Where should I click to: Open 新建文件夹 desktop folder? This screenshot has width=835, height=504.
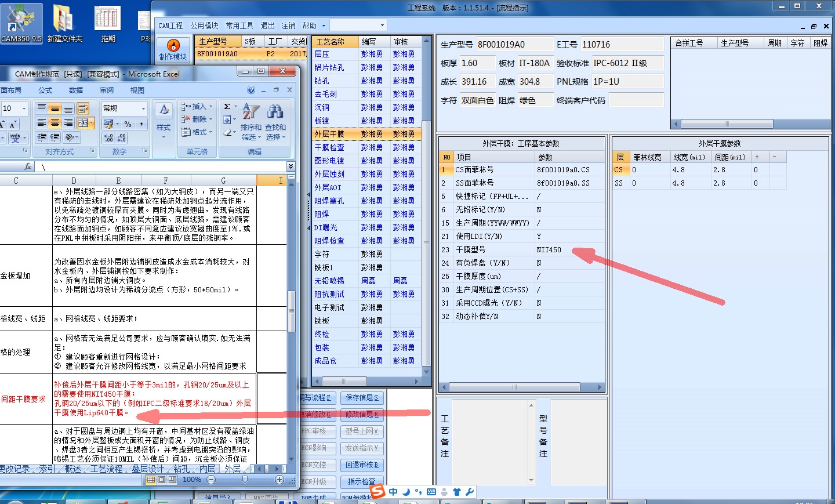tap(64, 23)
